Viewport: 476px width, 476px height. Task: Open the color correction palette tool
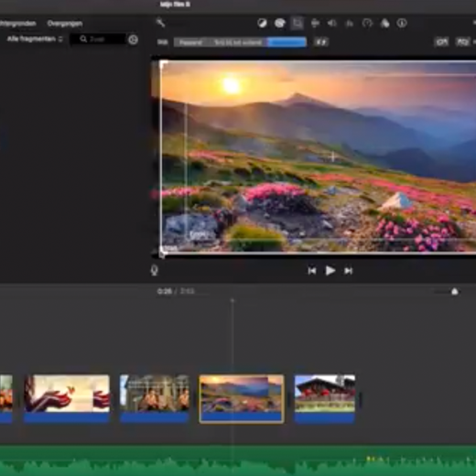[x=280, y=23]
